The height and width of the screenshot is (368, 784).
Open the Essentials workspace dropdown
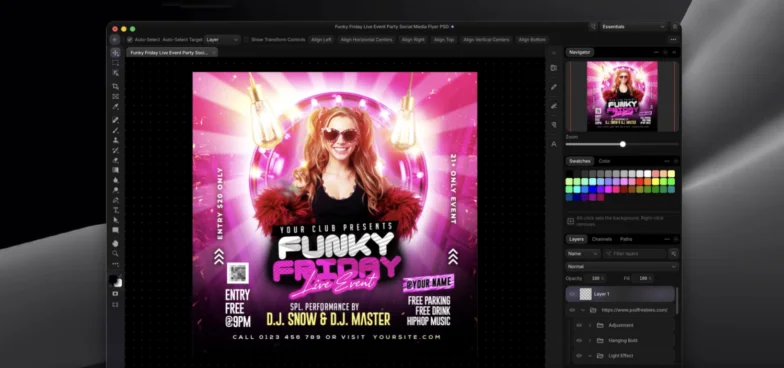pos(633,26)
